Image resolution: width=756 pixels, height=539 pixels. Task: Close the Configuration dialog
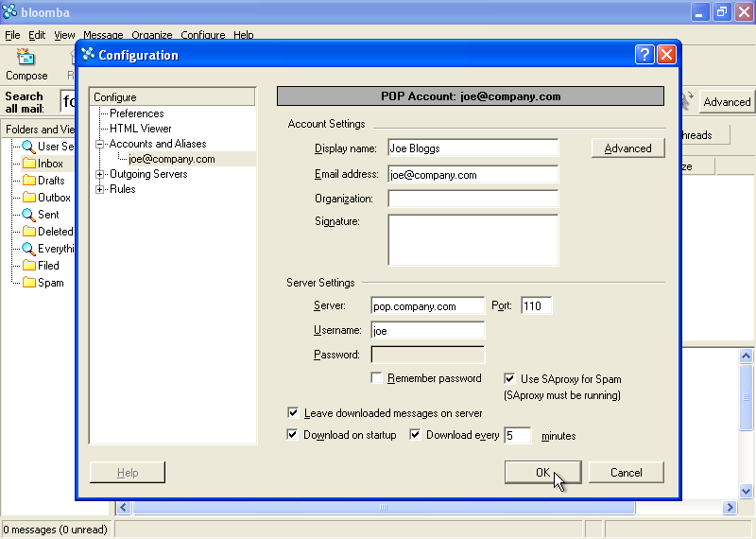pos(667,55)
